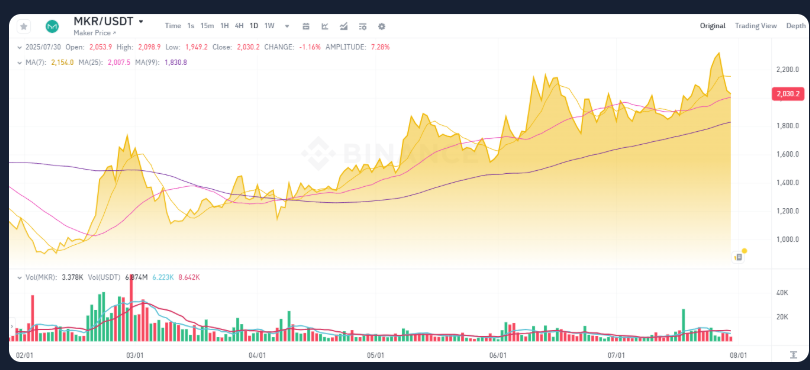Viewport: 810px width, 370px height.
Task: Open the calendar date-range icon
Action: click(306, 26)
